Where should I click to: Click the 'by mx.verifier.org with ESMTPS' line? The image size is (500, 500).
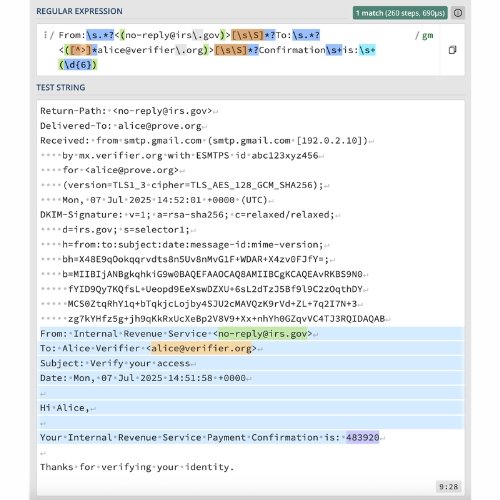coord(190,155)
